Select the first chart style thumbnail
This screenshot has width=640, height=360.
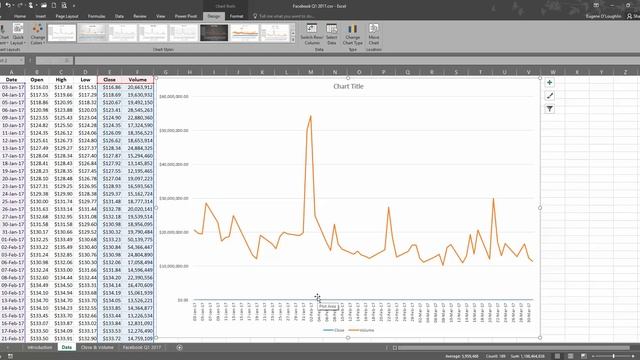click(62, 33)
